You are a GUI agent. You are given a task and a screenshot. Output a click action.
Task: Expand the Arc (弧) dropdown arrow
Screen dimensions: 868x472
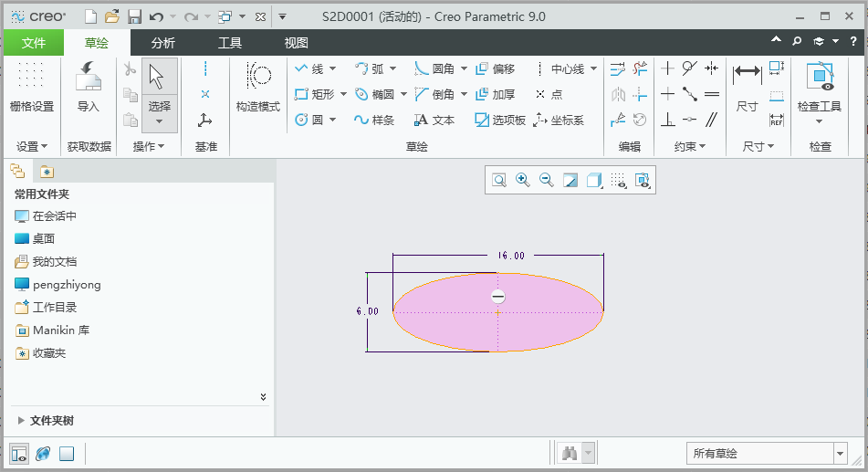[393, 68]
